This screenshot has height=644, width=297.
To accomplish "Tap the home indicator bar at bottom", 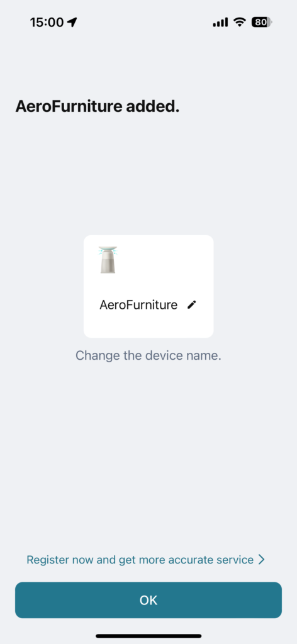I will [x=148, y=636].
